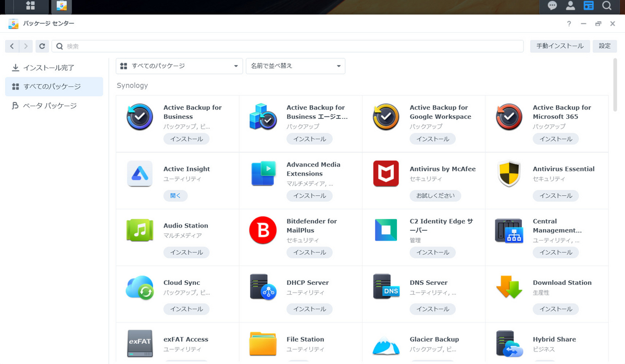
Task: Install the C2 Identity Edge server package
Action: pos(433,252)
